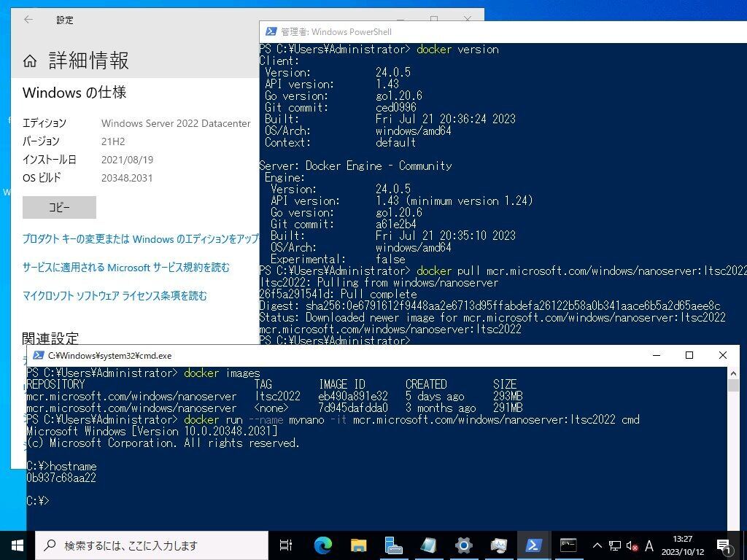This screenshot has height=560, width=747.
Task: Click the taskbar search box
Action: [152, 545]
